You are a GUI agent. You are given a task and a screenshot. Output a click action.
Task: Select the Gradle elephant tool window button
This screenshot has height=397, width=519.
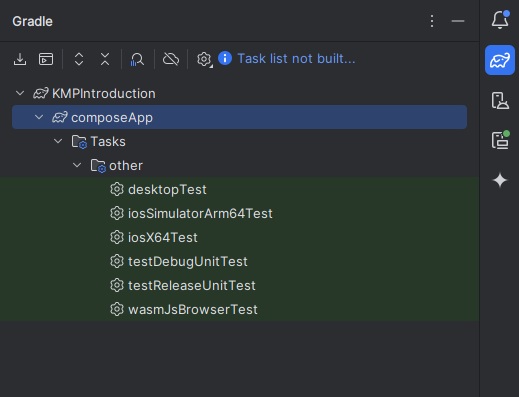pyautogui.click(x=500, y=60)
